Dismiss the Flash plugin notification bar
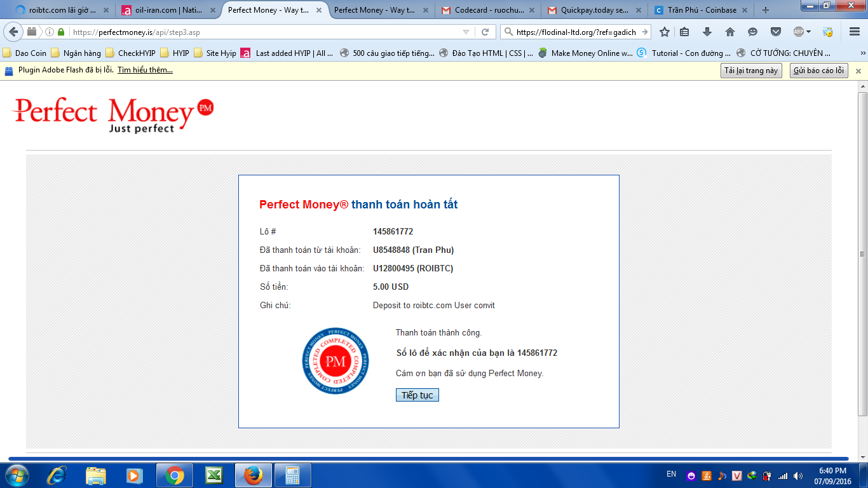Screen dimensions: 868x488 (858, 71)
